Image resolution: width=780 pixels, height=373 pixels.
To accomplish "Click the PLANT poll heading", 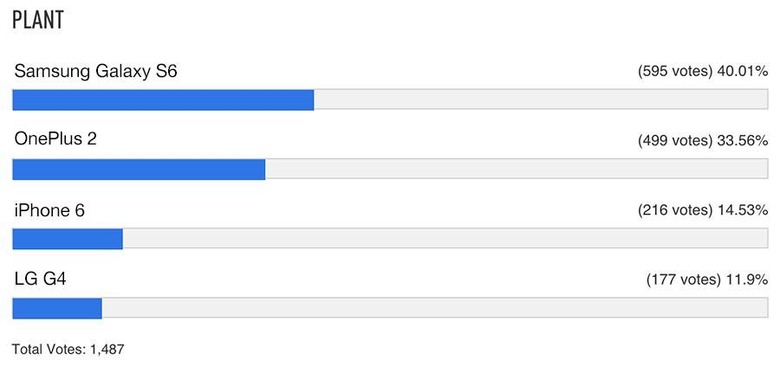I will (38, 20).
